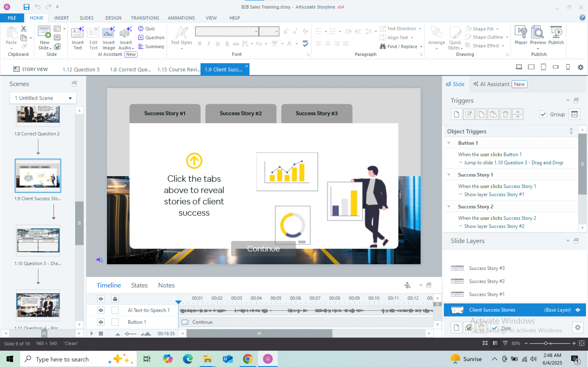
Task: Switch to the States tab
Action: [x=139, y=285]
